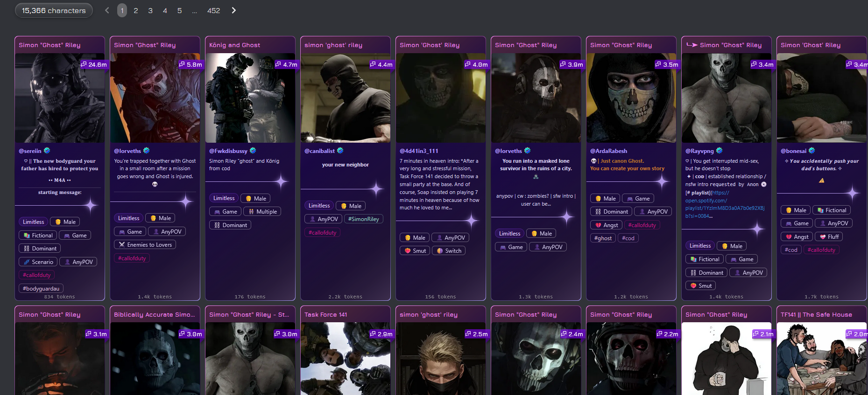Select the Fluff tag on @bonesai's card
This screenshot has width=868, height=395.
[x=829, y=237]
